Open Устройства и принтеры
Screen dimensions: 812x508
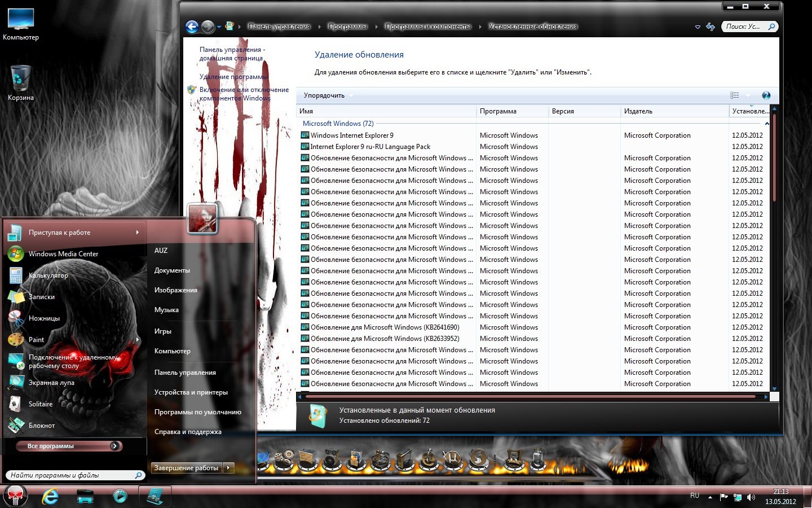[191, 392]
